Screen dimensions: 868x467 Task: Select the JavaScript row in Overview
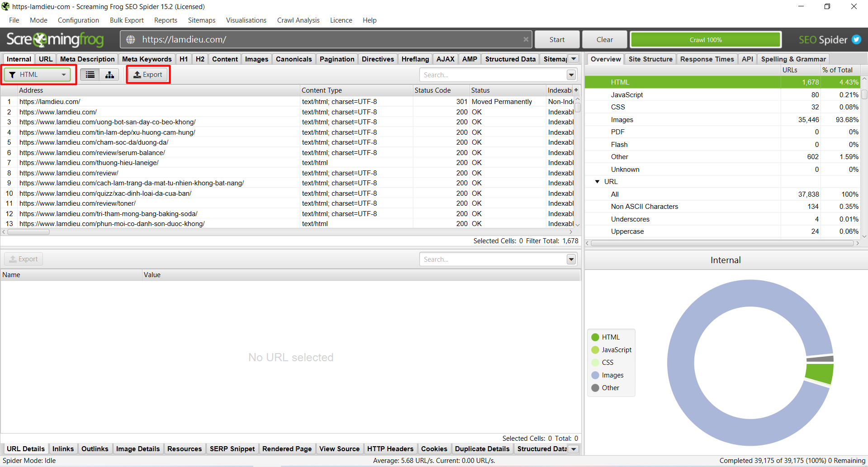click(x=723, y=95)
